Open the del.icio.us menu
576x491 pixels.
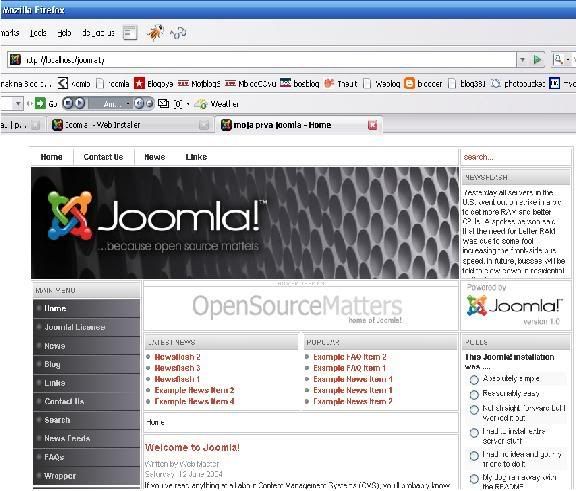(x=98, y=33)
